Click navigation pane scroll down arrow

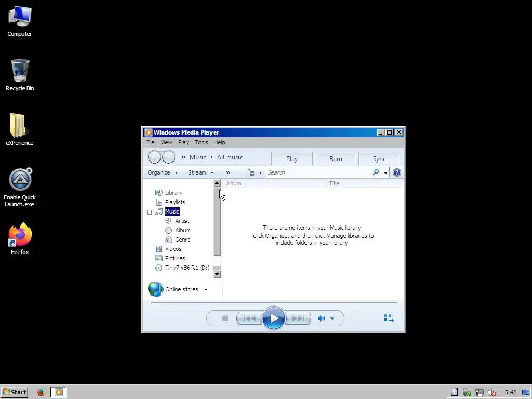coord(217,274)
